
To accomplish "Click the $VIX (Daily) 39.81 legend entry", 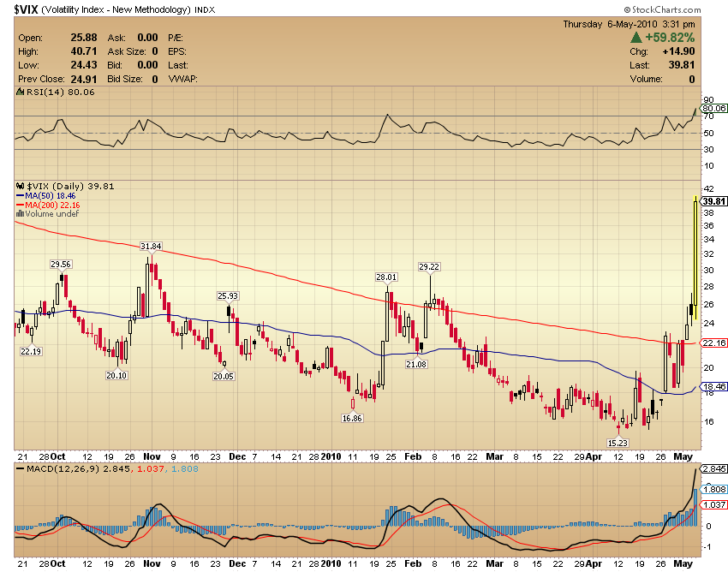I will coord(70,186).
